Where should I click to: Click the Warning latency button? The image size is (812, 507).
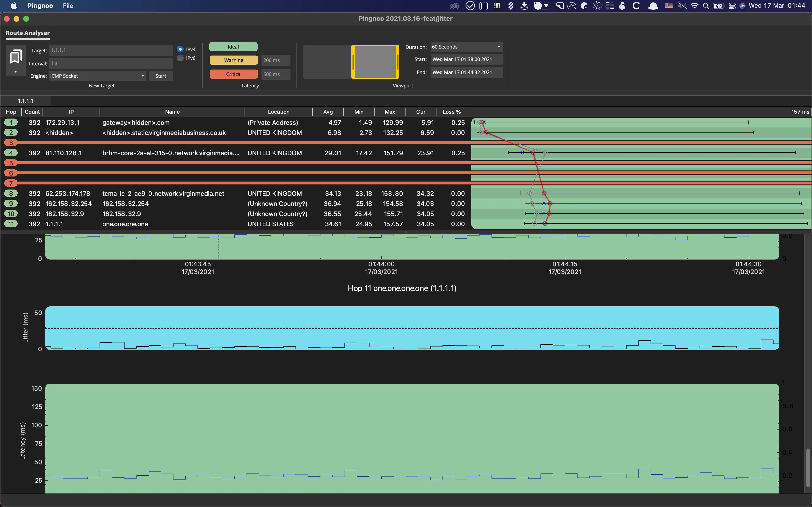pyautogui.click(x=233, y=60)
